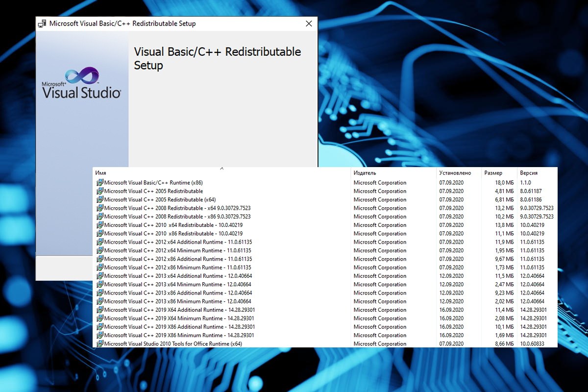Viewport: 588px width, 392px height.
Task: Click icon of 2012 x64 Minimum Runtime row
Action: pyautogui.click(x=99, y=250)
